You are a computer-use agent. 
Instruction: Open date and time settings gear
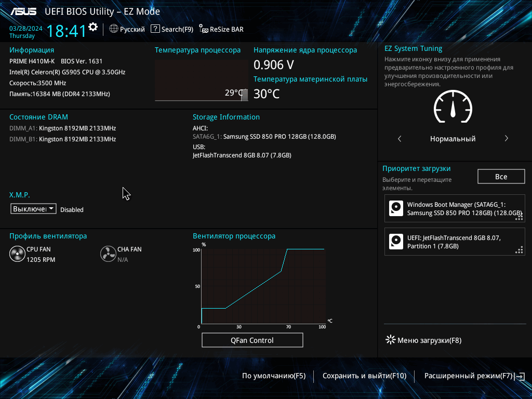(93, 27)
